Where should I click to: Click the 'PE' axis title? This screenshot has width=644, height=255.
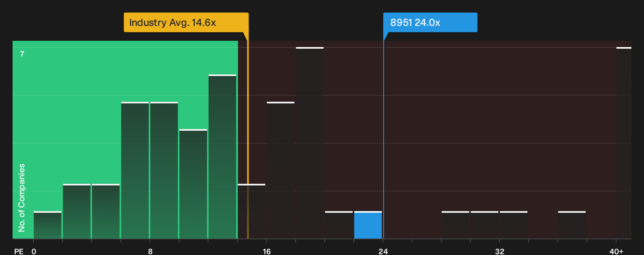coord(19,251)
